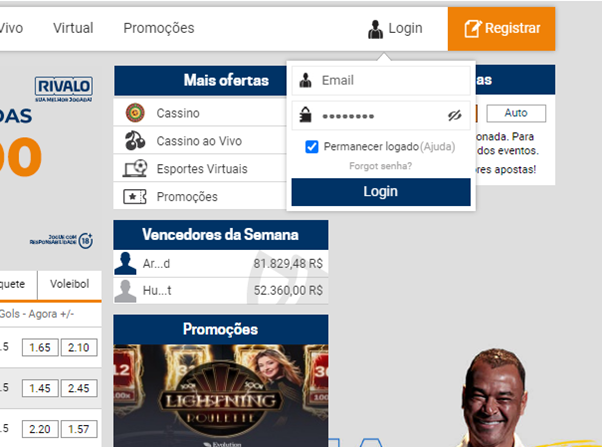Click the padlock icon in password field
The width and height of the screenshot is (602, 447).
point(306,115)
